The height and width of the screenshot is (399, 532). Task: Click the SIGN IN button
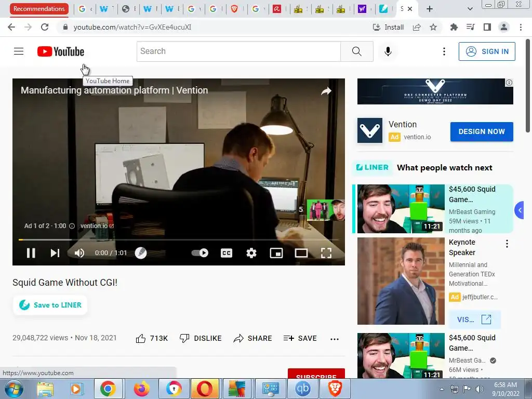point(487,51)
